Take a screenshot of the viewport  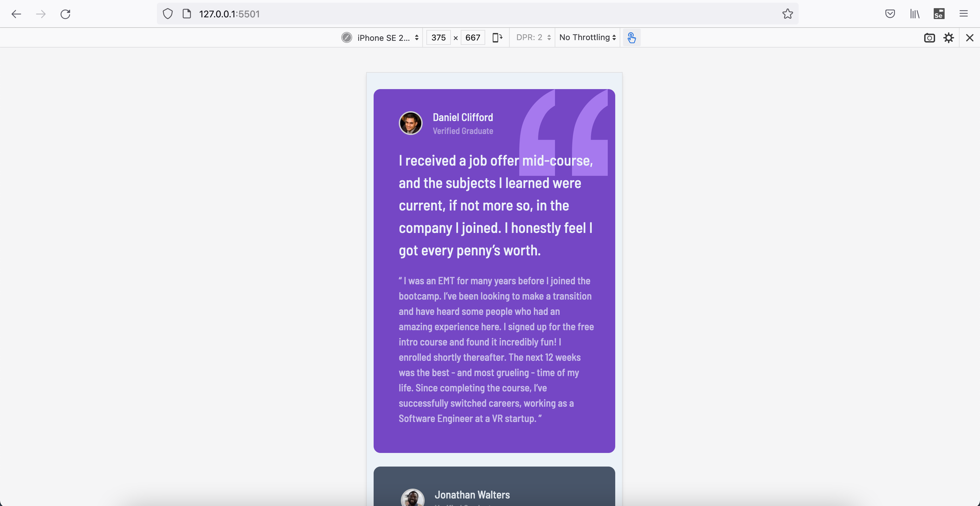click(x=929, y=38)
